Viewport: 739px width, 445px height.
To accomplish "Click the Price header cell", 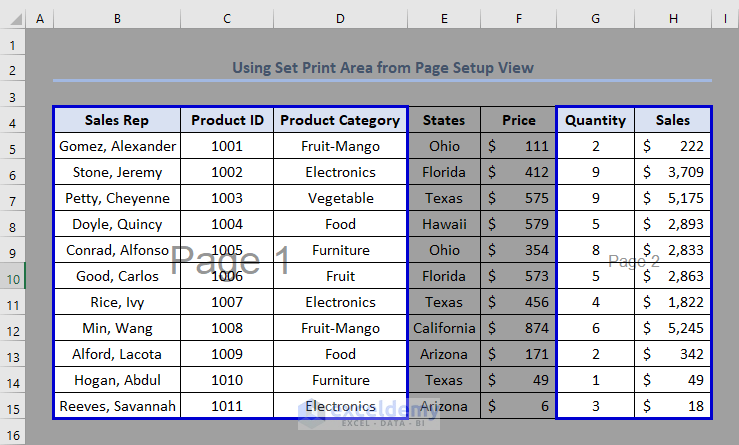I will [x=518, y=120].
